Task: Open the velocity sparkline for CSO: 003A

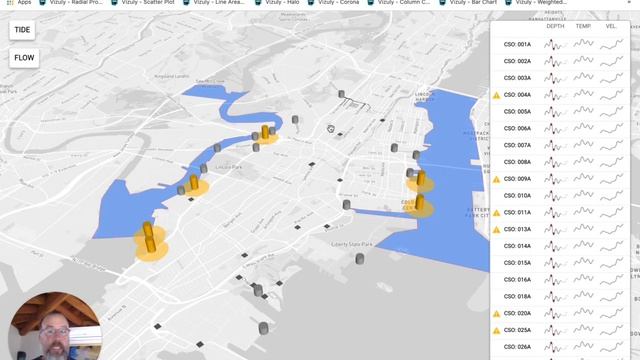Action: click(x=611, y=78)
